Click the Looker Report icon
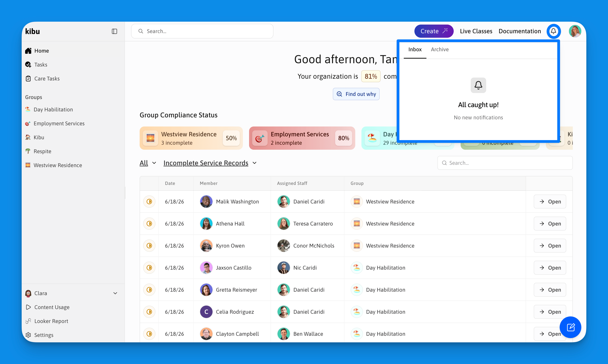Image resolution: width=608 pixels, height=364 pixels. [28, 321]
